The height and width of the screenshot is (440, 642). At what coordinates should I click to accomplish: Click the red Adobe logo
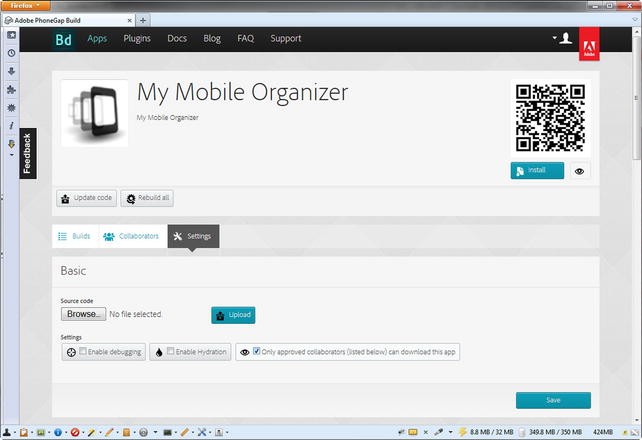point(589,44)
